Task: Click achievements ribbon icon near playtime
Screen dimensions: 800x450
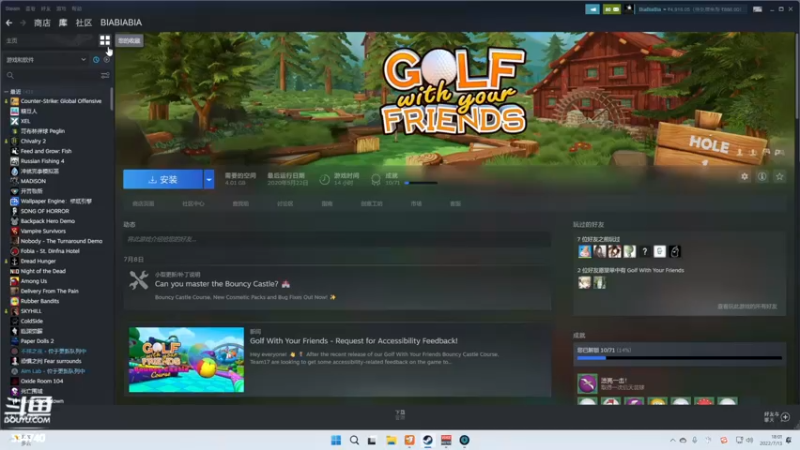Action: point(376,179)
